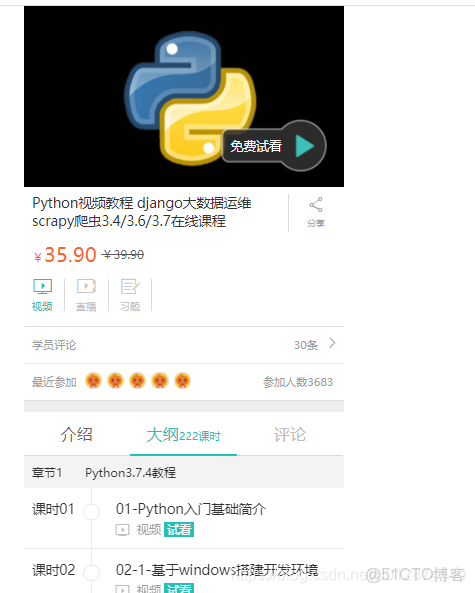
Task: Click the 最近参加 label
Action: (54, 382)
